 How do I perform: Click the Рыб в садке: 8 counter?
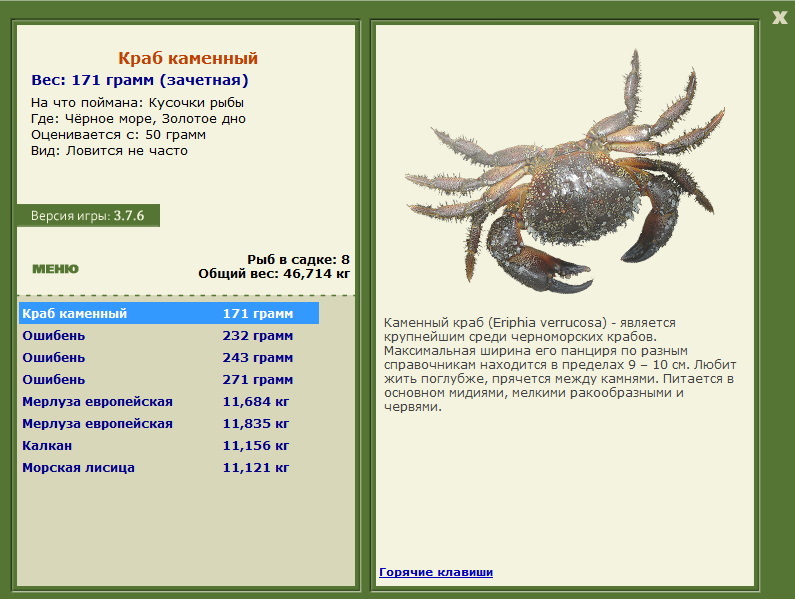click(299, 259)
